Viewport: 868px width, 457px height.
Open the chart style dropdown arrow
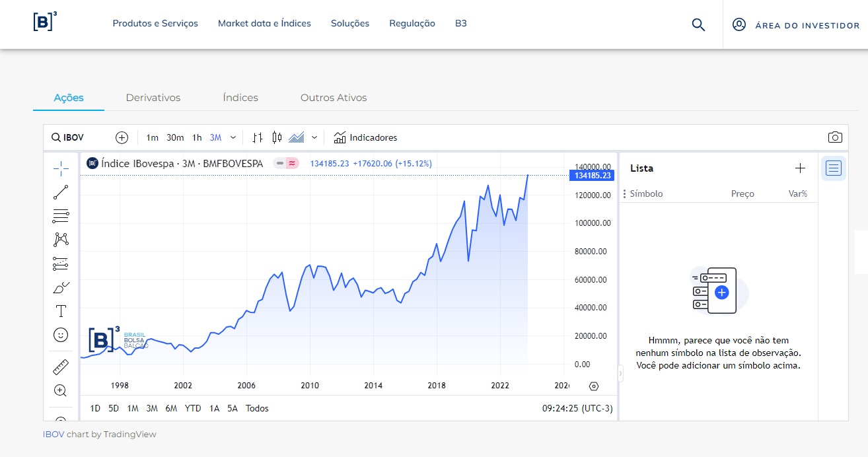point(314,137)
